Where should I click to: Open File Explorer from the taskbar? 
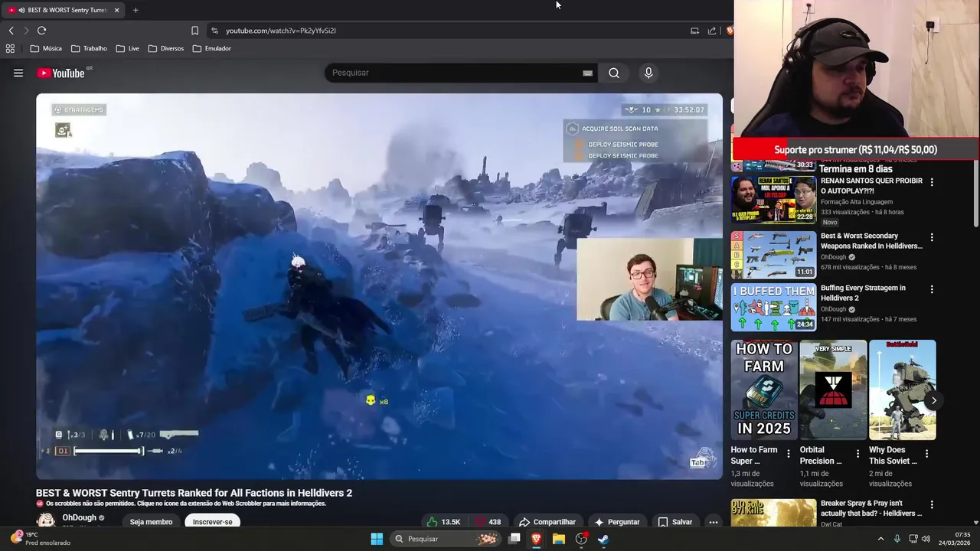(x=559, y=539)
